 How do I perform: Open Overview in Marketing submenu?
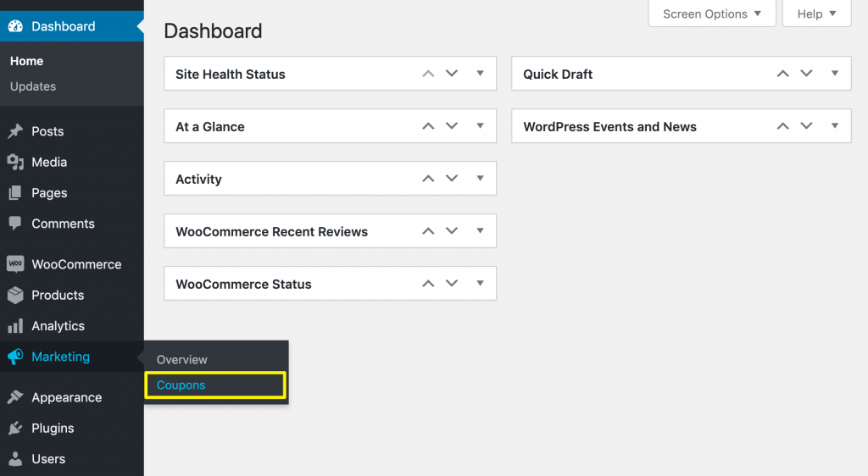[181, 359]
